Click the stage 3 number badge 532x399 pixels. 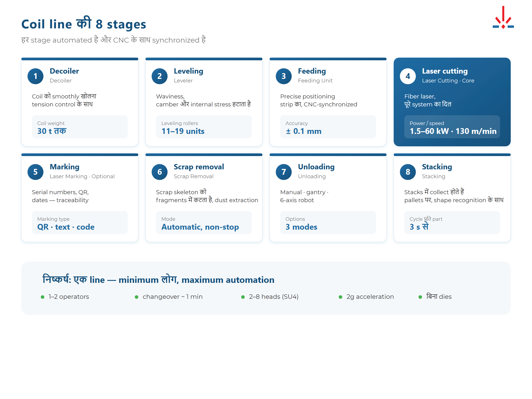tap(284, 76)
